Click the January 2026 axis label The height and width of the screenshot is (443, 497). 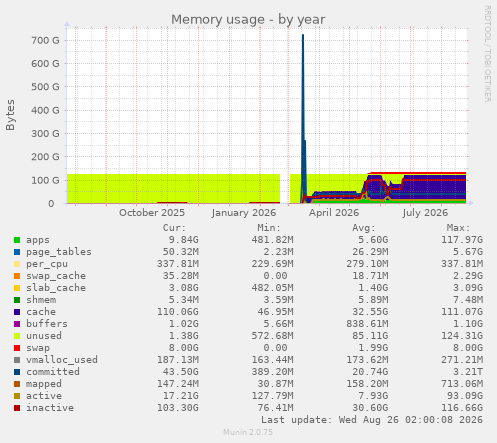(244, 213)
